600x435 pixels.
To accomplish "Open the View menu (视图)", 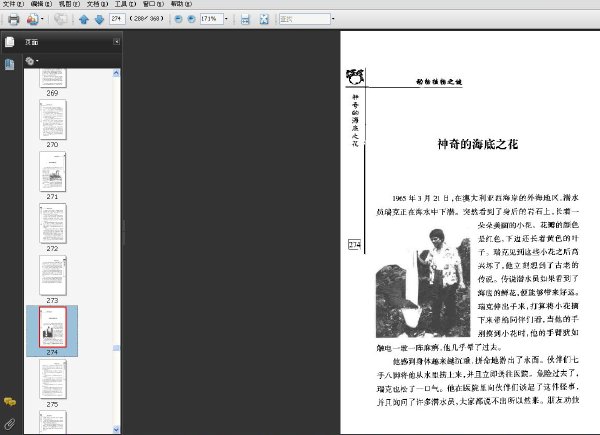I will 69,4.
